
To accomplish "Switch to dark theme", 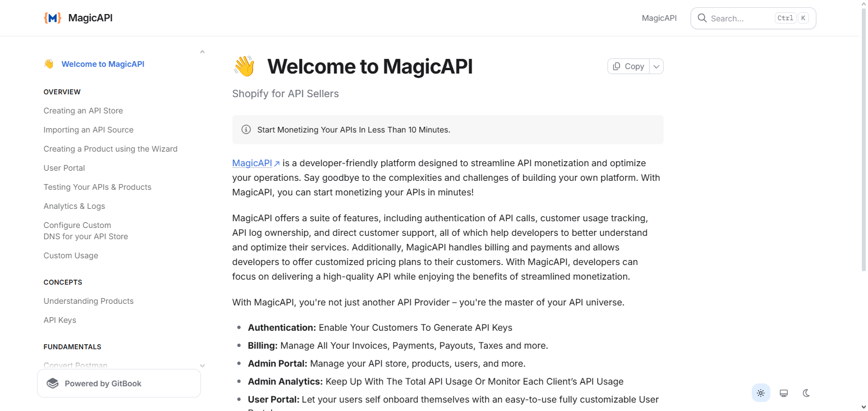I will coord(806,393).
